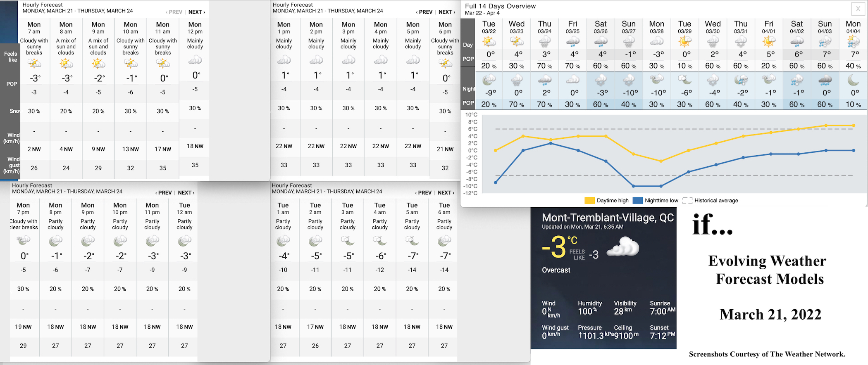This screenshot has height=365, width=868.
Task: Select the Mon 03/28 column header
Action: [657, 27]
